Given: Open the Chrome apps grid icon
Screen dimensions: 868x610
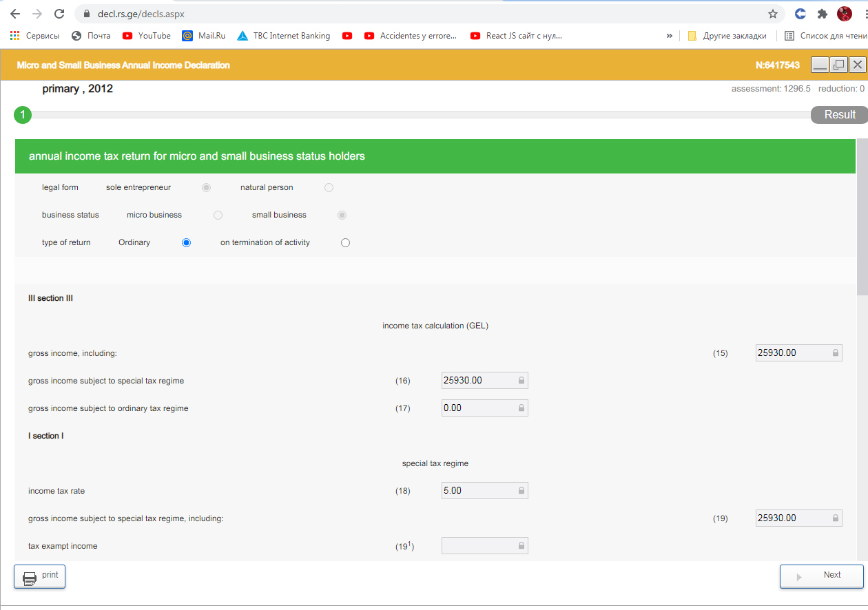Looking at the screenshot, I should click(x=14, y=36).
